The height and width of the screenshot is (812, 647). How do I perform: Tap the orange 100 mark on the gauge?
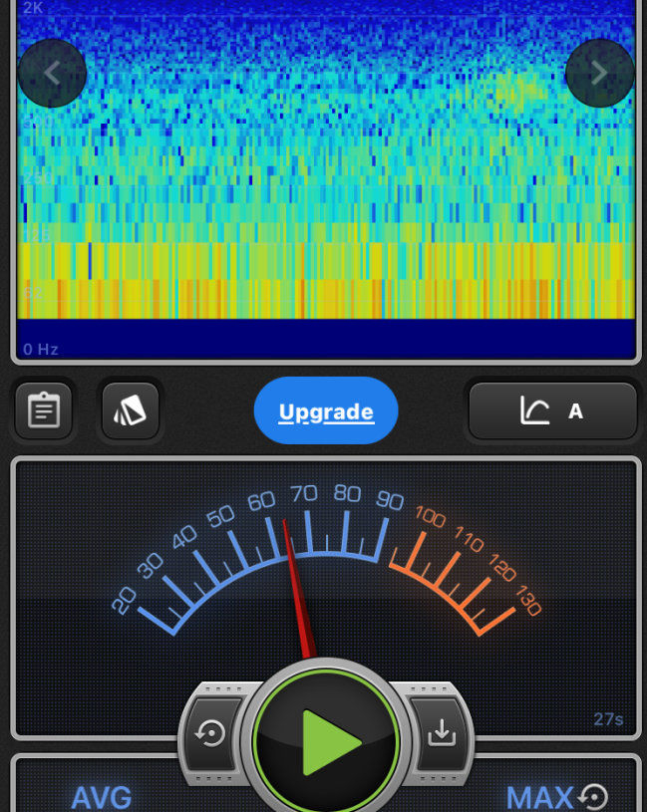430,517
